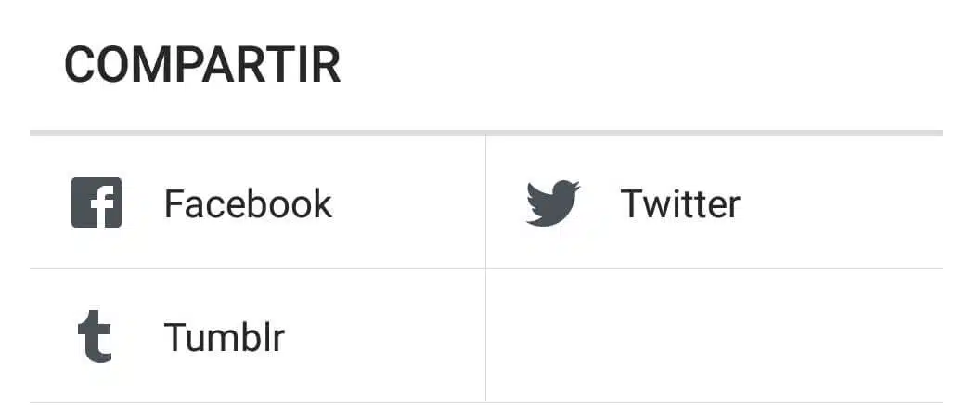Viewport: 980px width, 416px height.
Task: Click the Tumblr "t" logo icon
Action: pyautogui.click(x=95, y=337)
